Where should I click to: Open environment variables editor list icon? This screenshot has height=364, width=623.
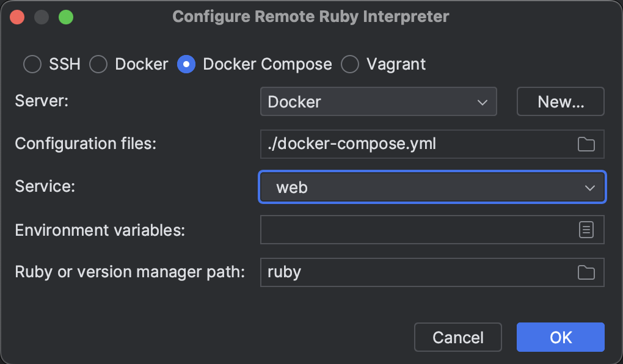(x=586, y=230)
